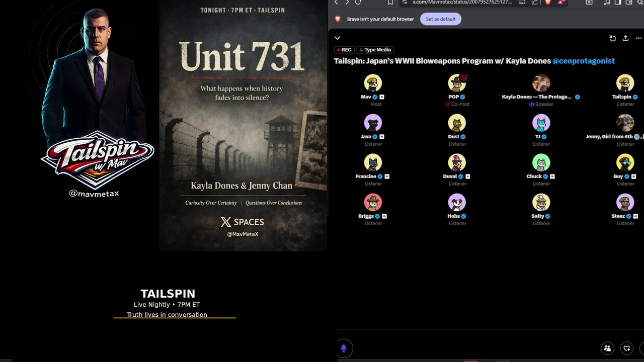This screenshot has width=644, height=362.
Task: Click the "Kayla Dones — The Protago..." name
Action: tap(536, 97)
